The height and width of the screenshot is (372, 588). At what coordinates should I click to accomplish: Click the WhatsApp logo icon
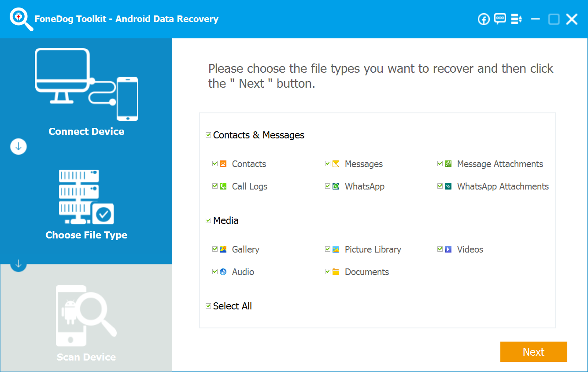[x=336, y=186]
